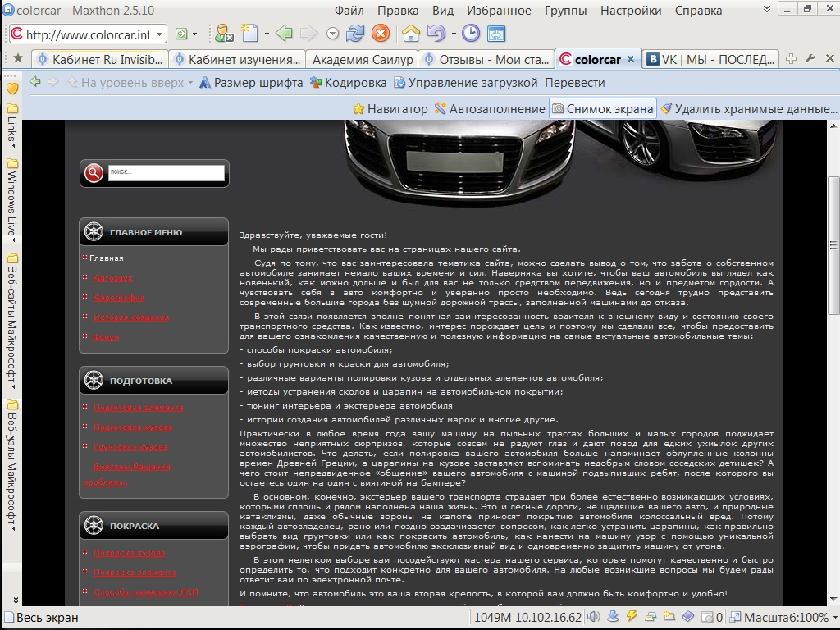Screen dimensions: 840x630
Task: Expand the address bar URL dropdown
Action: [x=159, y=34]
